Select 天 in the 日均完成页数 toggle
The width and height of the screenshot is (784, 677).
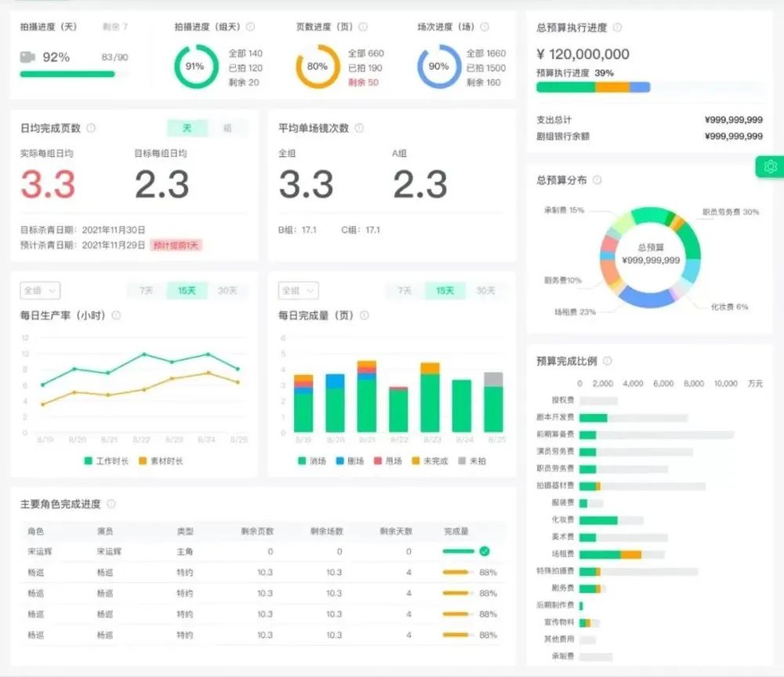point(187,128)
